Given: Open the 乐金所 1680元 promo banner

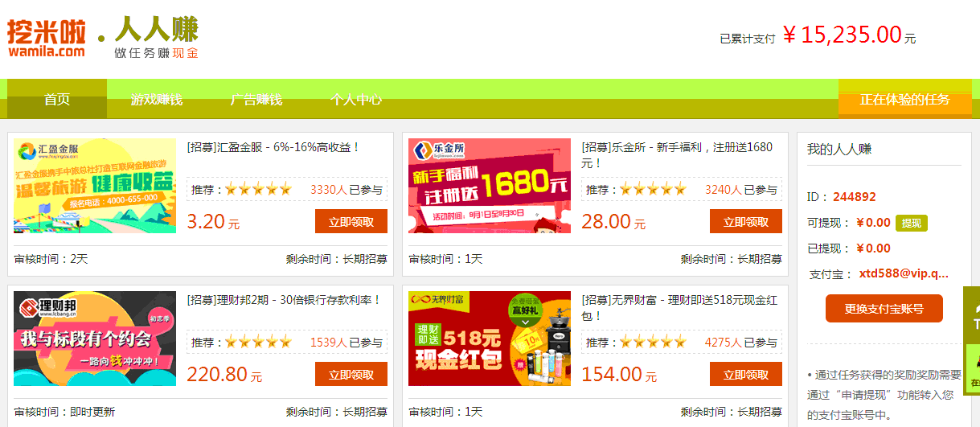Looking at the screenshot, I should (490, 186).
